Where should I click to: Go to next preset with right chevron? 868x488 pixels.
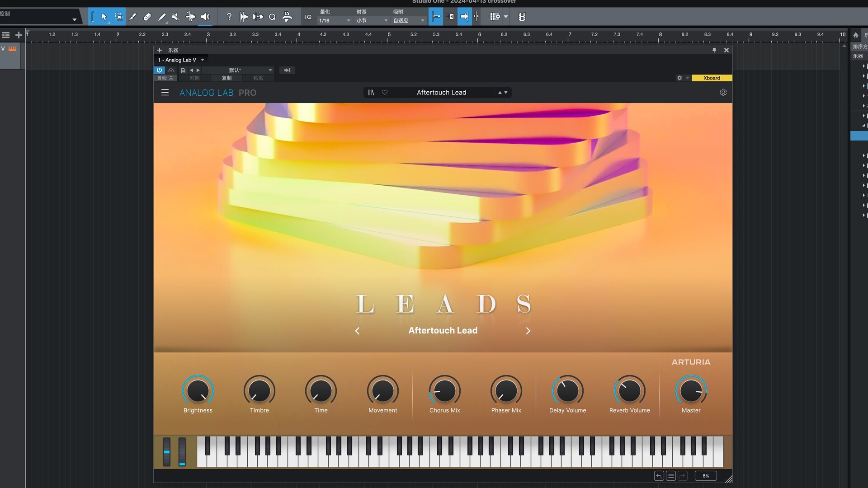(528, 331)
